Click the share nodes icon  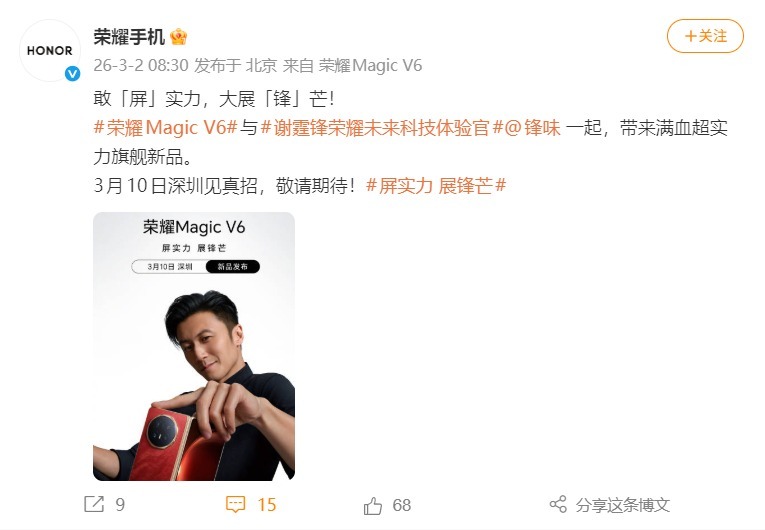(558, 505)
